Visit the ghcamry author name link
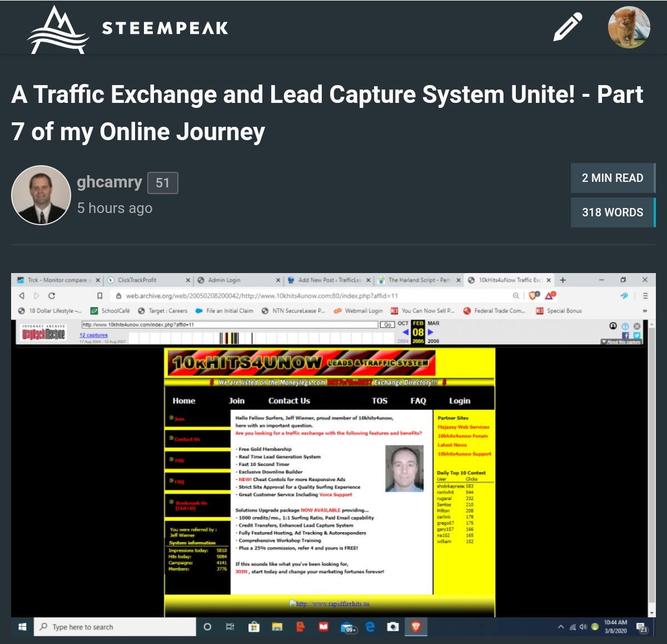The height and width of the screenshot is (644, 667). pyautogui.click(x=109, y=182)
